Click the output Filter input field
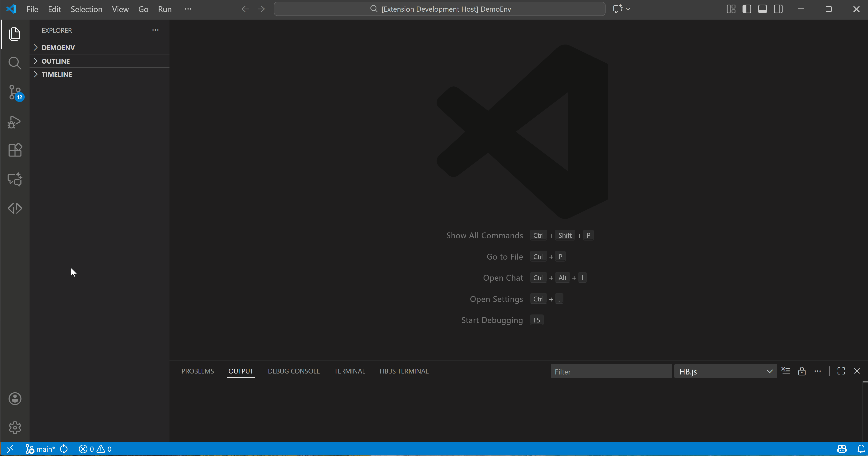868x456 pixels. [611, 372]
